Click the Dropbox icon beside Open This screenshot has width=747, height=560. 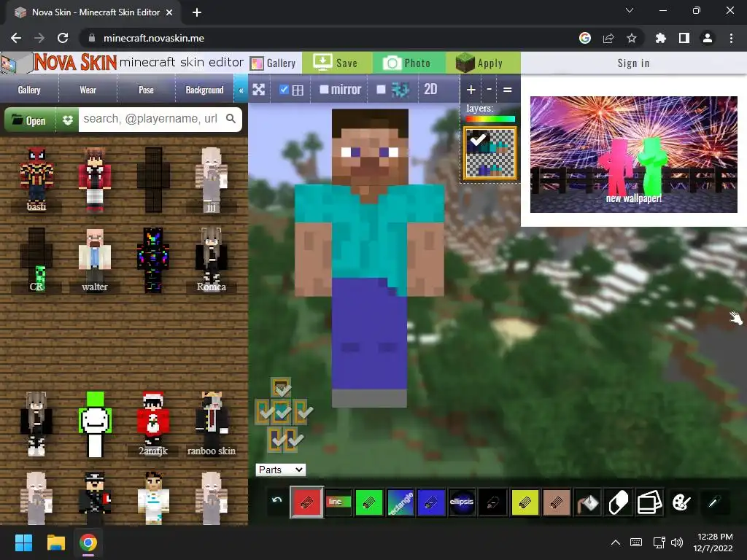tap(68, 120)
